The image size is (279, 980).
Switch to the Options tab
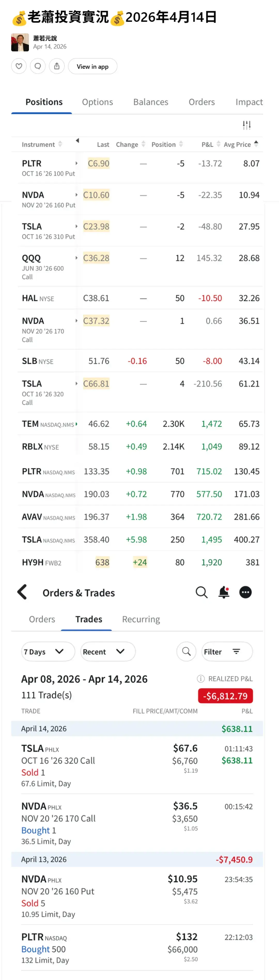[97, 102]
